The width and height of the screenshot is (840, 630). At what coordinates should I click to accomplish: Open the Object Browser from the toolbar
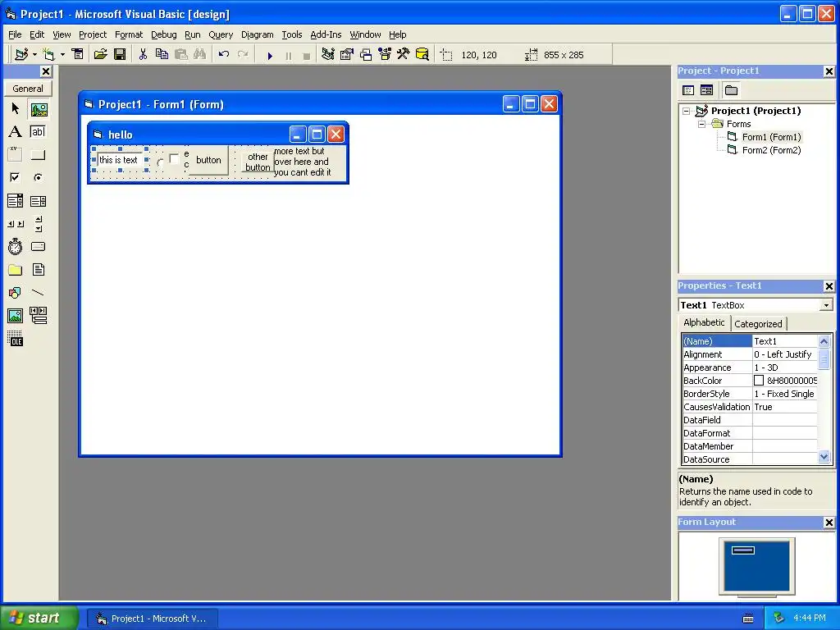click(x=385, y=54)
